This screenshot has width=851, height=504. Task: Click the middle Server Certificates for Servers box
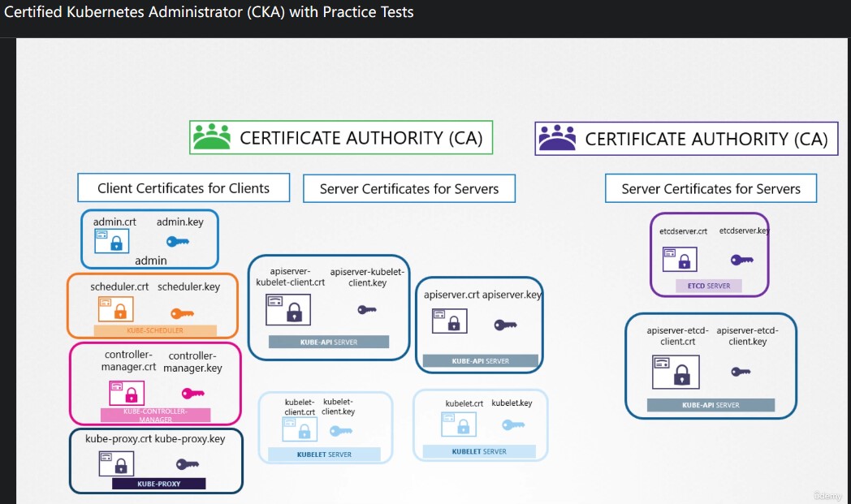(409, 189)
